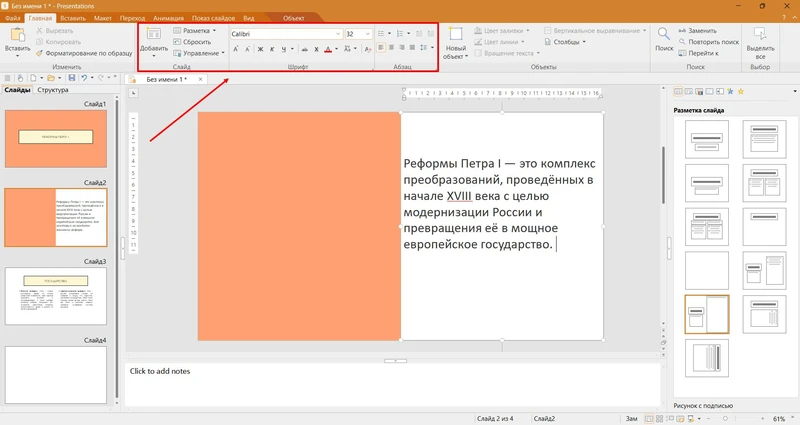Open the Столбцы columns dropdown
The height and width of the screenshot is (425, 800).
[x=565, y=42]
